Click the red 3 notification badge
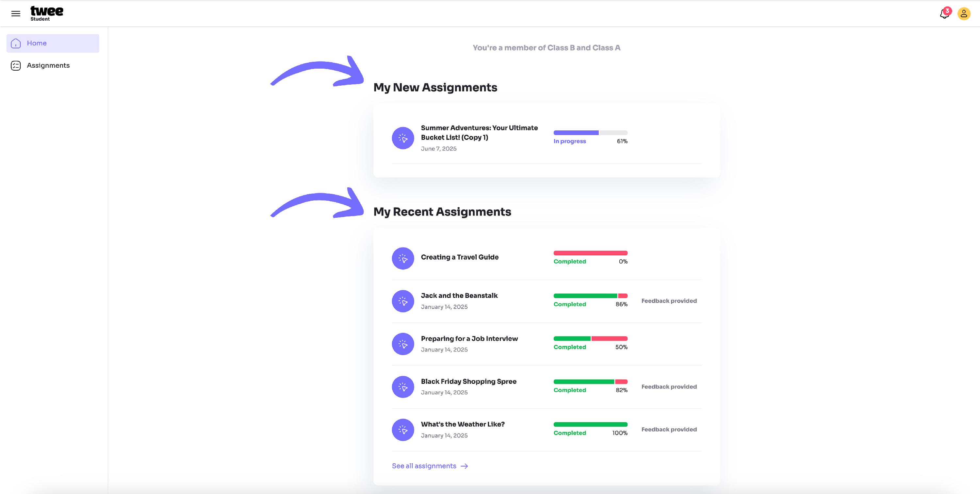The height and width of the screenshot is (494, 980). [x=947, y=11]
